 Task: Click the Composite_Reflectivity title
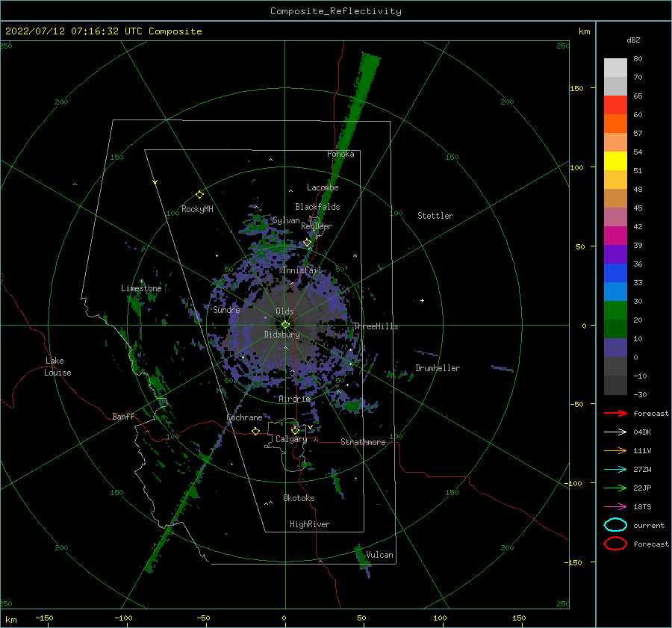[336, 10]
